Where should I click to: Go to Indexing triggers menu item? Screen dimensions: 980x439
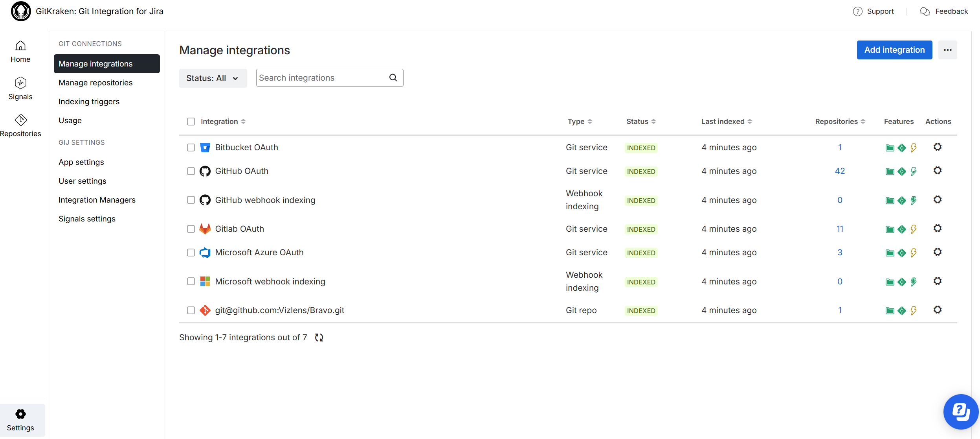[89, 101]
